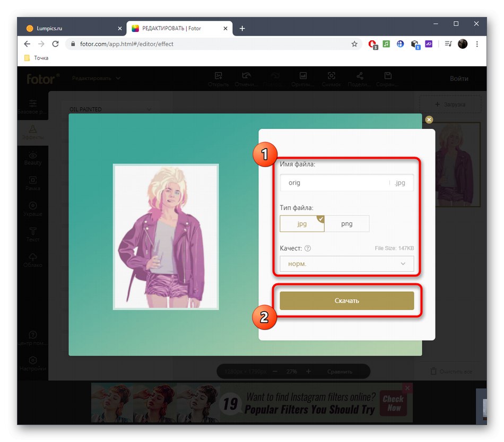
Task: Click the Оригинал original icon
Action: click(303, 79)
